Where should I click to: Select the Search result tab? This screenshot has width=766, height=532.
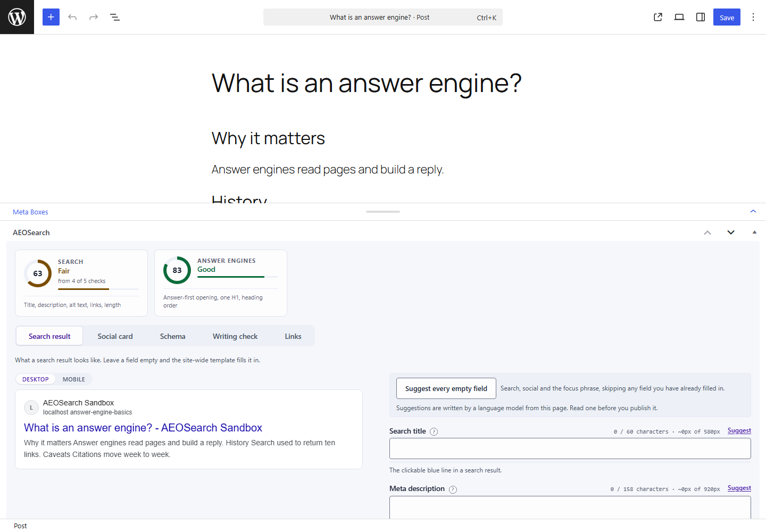(49, 336)
